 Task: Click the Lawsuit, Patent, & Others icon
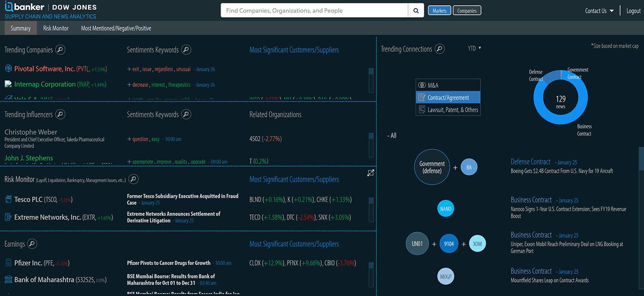point(421,109)
